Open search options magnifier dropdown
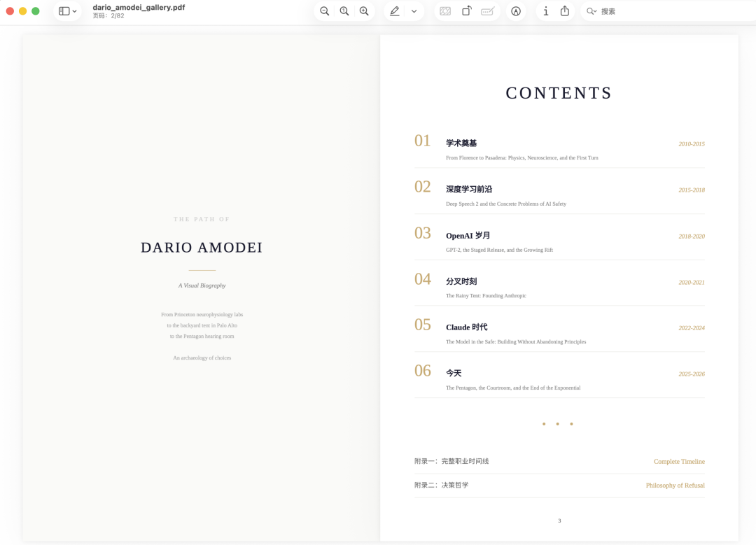The width and height of the screenshot is (756, 545). coord(591,11)
